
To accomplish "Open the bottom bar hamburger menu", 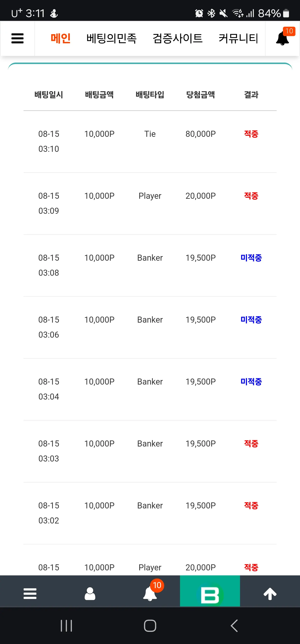I will (x=30, y=594).
